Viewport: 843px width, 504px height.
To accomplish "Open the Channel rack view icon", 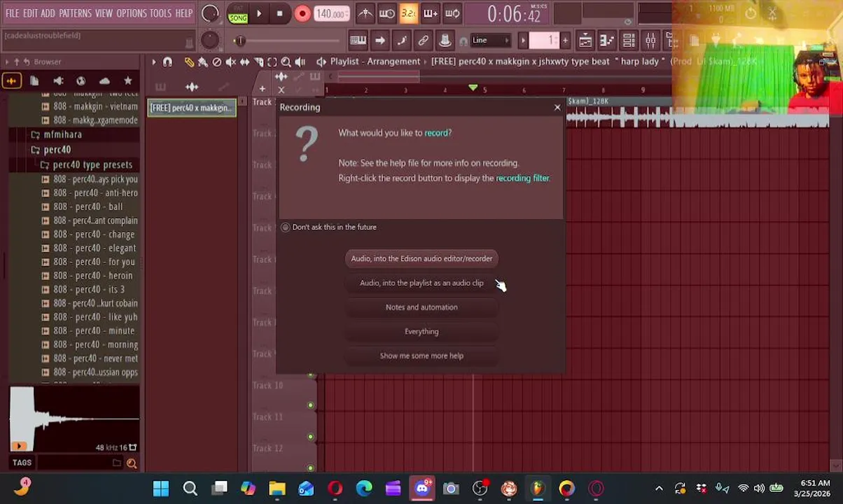I will click(x=629, y=41).
